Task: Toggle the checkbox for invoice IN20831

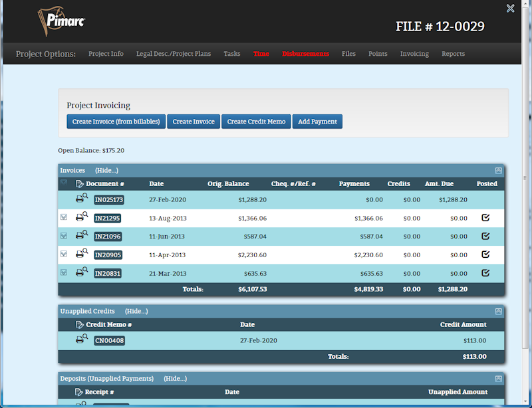Action: [x=63, y=272]
